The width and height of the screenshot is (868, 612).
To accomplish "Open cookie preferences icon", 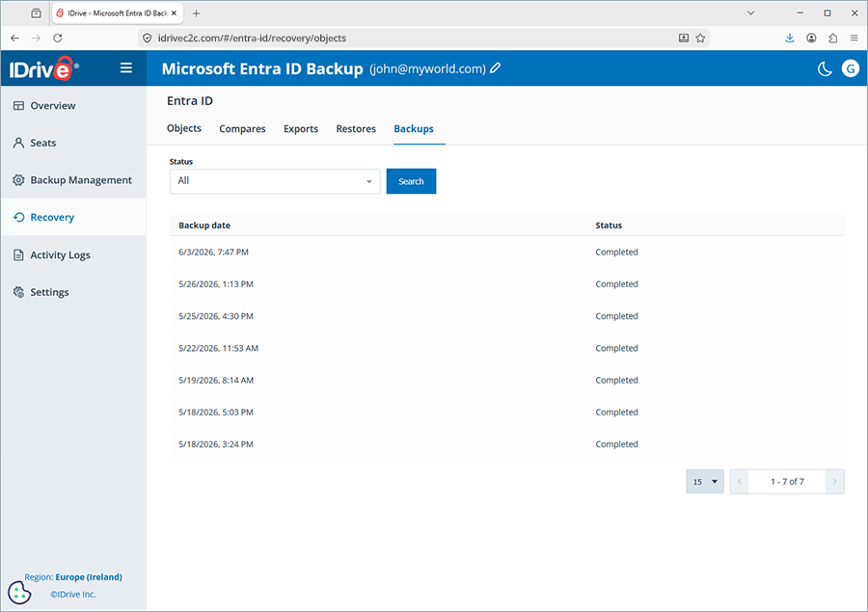I will (19, 593).
